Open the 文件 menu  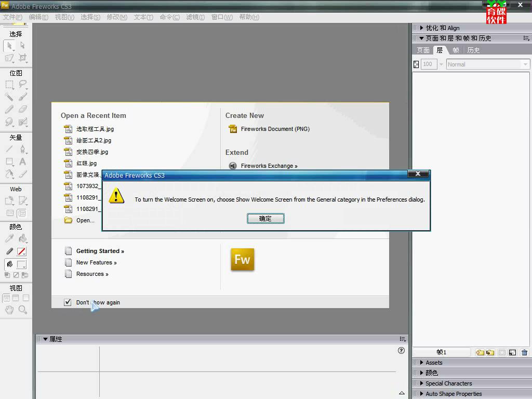12,17
